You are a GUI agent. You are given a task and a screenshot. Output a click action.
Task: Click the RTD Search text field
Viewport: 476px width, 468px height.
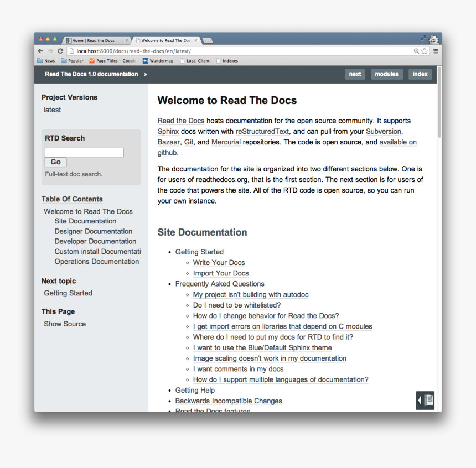(84, 152)
